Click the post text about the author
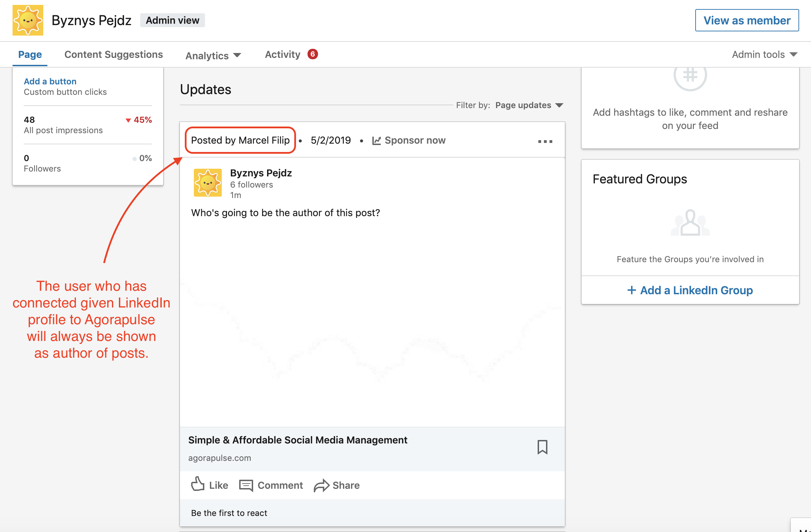811x532 pixels. coord(286,213)
